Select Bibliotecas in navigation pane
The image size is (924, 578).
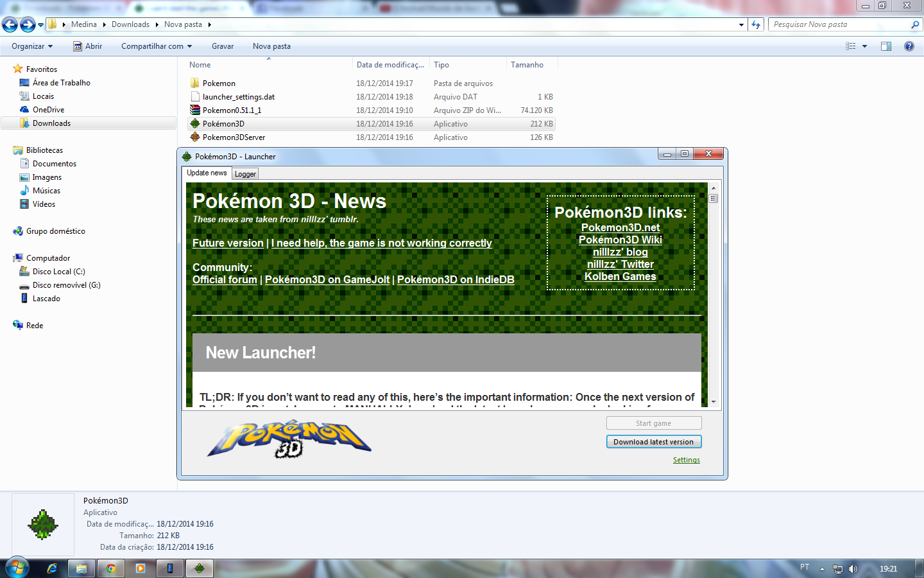44,150
